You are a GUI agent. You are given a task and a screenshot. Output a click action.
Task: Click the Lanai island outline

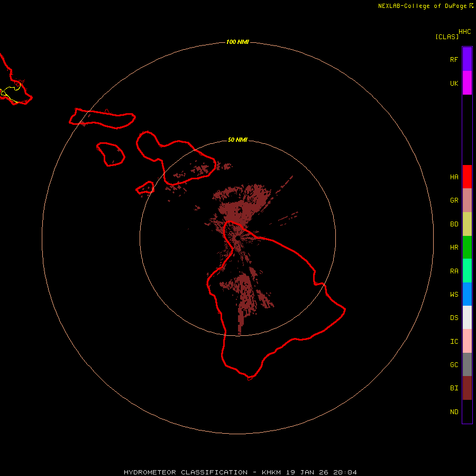[x=111, y=154]
